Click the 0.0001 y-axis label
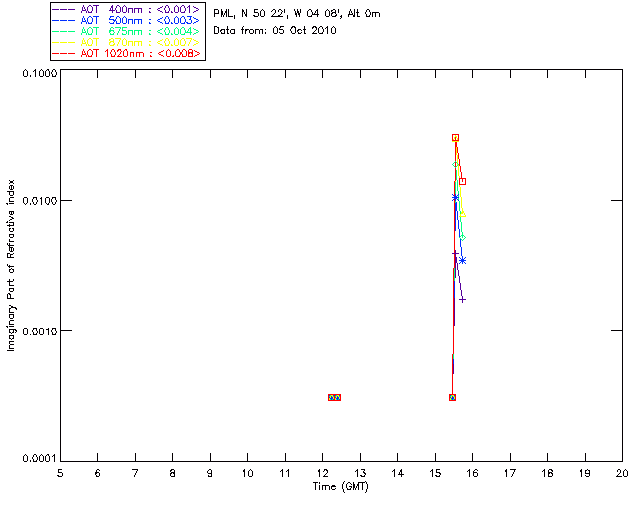The height and width of the screenshot is (512, 640). pos(39,459)
